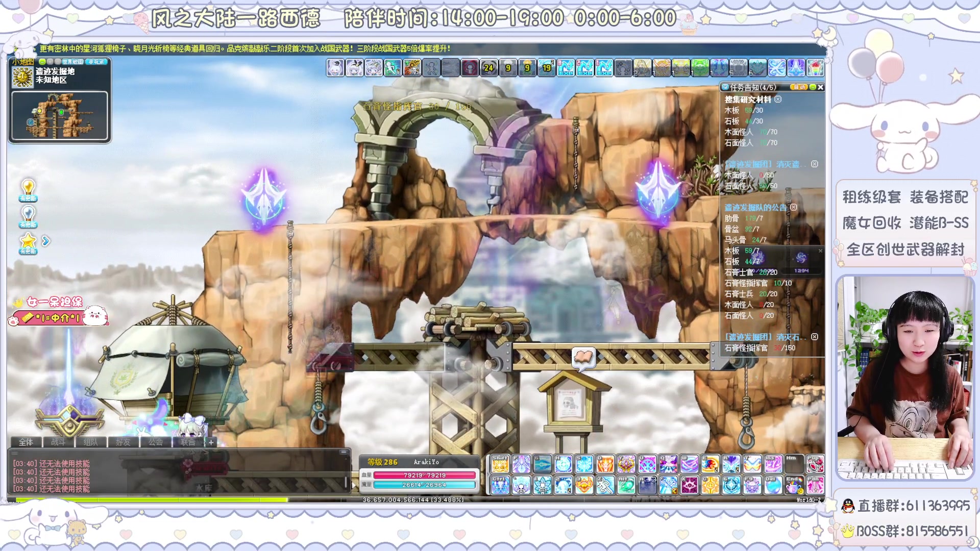The image size is (980, 551).
Task: Click the Del-key blue orb skill
Action: pyautogui.click(x=773, y=485)
